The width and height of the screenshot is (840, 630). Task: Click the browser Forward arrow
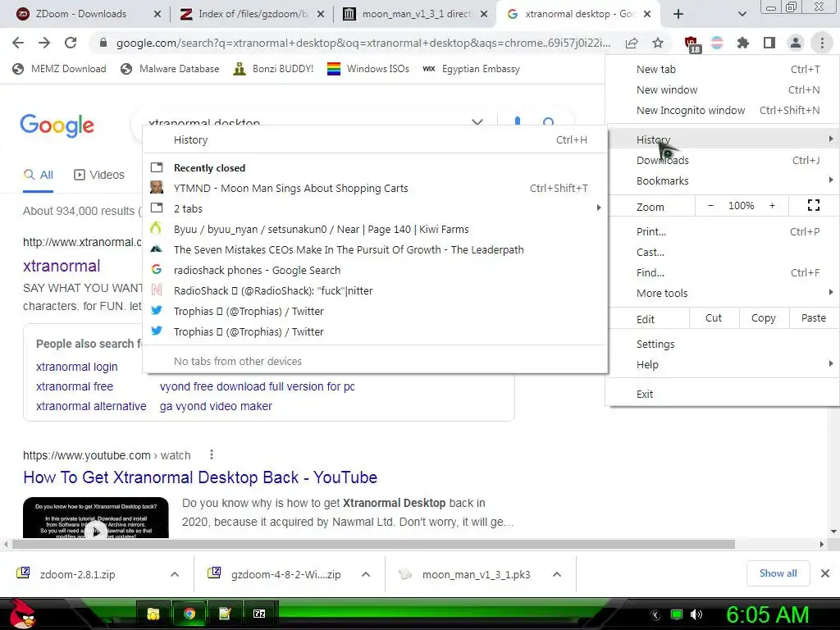(x=44, y=43)
